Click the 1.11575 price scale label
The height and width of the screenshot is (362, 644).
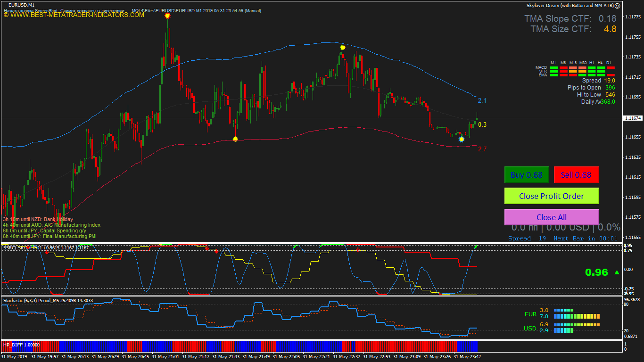(x=633, y=217)
